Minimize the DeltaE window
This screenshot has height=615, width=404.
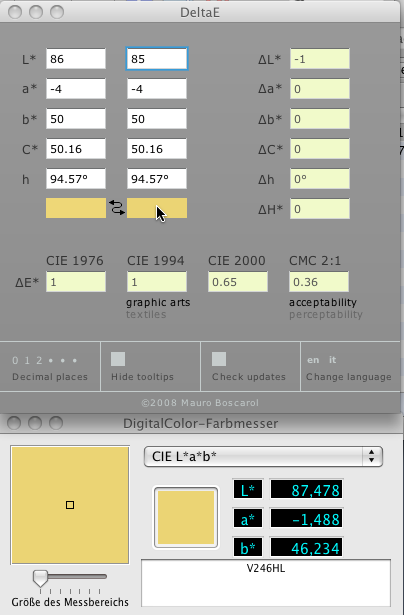pos(36,12)
